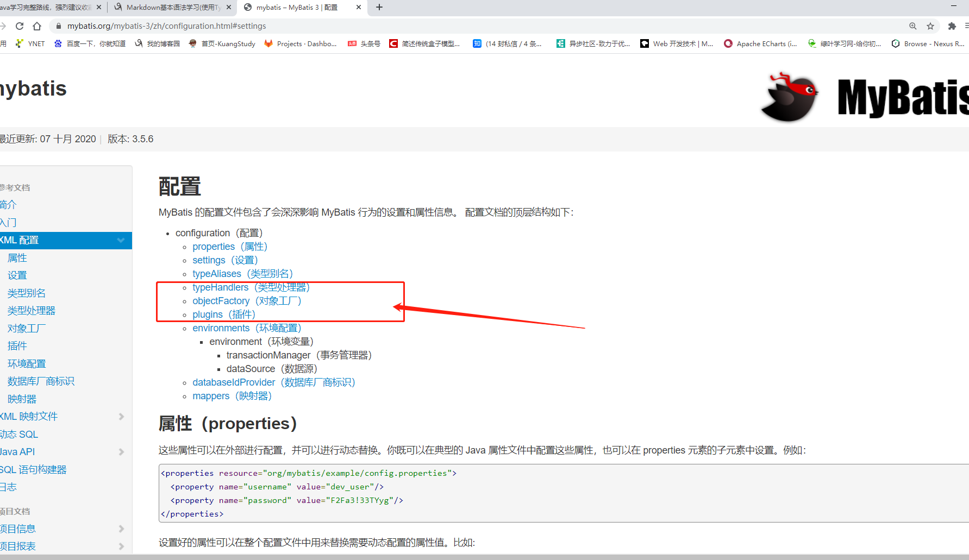Follow the properties（属性）link

click(230, 247)
